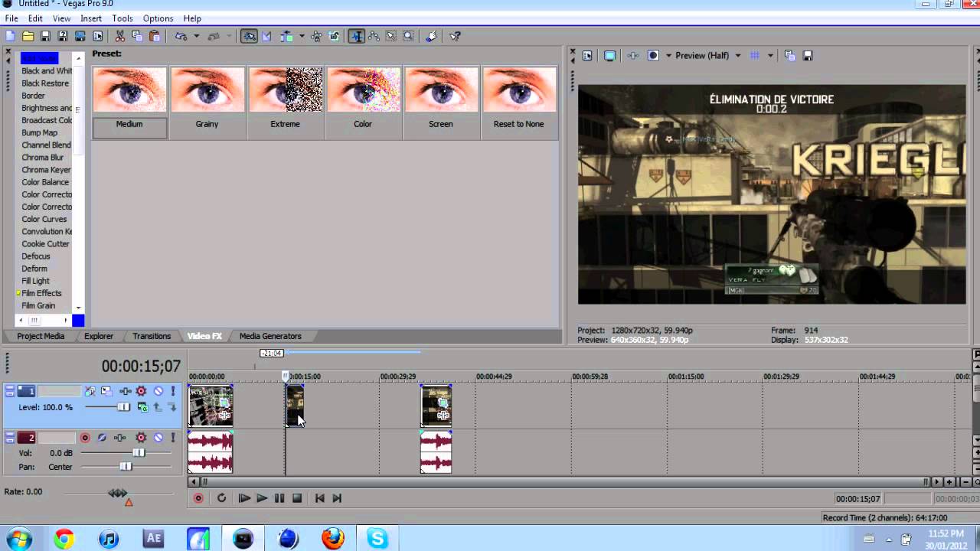Invert phase on audio track 2
Image resolution: width=980 pixels, height=551 pixels.
[102, 438]
